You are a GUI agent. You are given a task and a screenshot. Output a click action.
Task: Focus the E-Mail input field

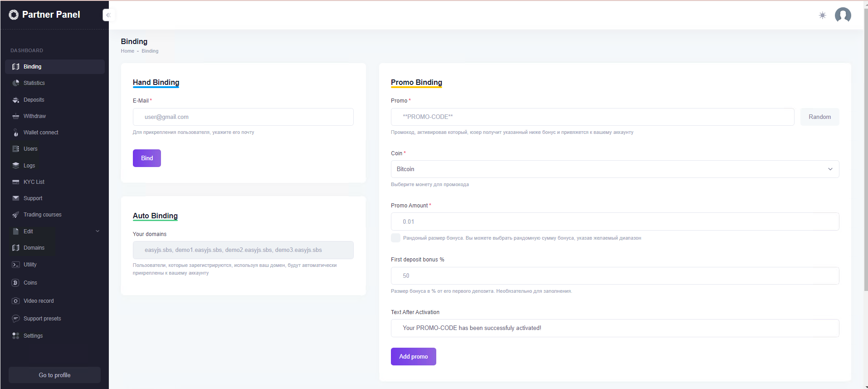click(243, 117)
